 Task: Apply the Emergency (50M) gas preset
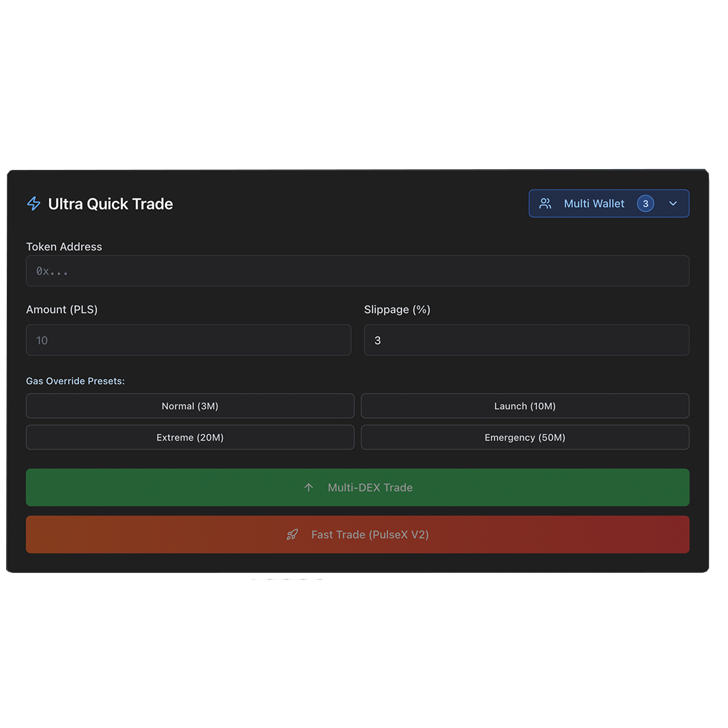pyautogui.click(x=525, y=437)
